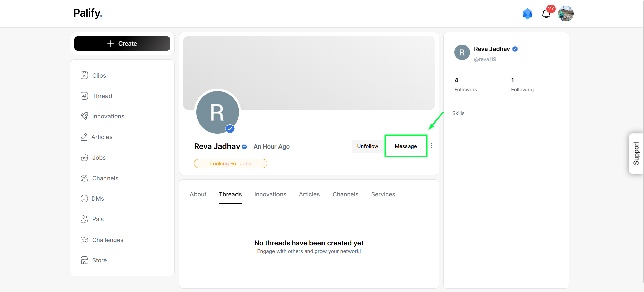Switch to the Channels profile tab
This screenshot has height=292, width=644.
345,194
